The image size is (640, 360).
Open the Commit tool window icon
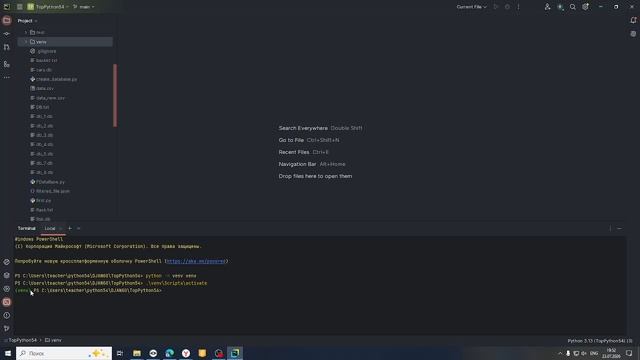pyautogui.click(x=7, y=34)
